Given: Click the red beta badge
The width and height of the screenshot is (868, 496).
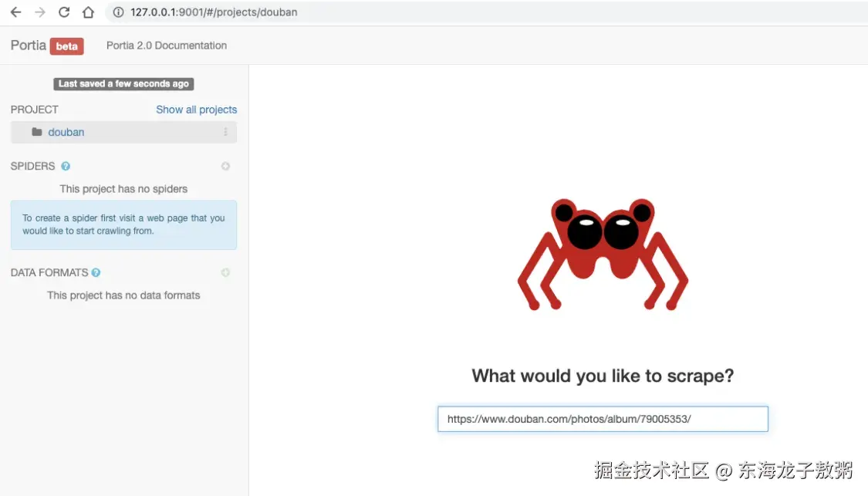Looking at the screenshot, I should pyautogui.click(x=66, y=46).
